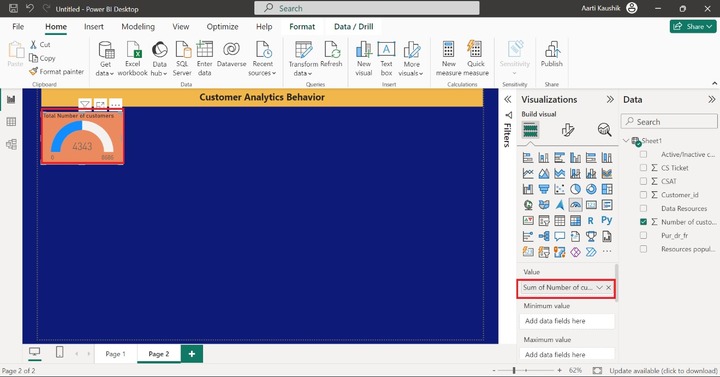This screenshot has width=720, height=377.
Task: Check the Data Resources field checkbox
Action: [643, 208]
